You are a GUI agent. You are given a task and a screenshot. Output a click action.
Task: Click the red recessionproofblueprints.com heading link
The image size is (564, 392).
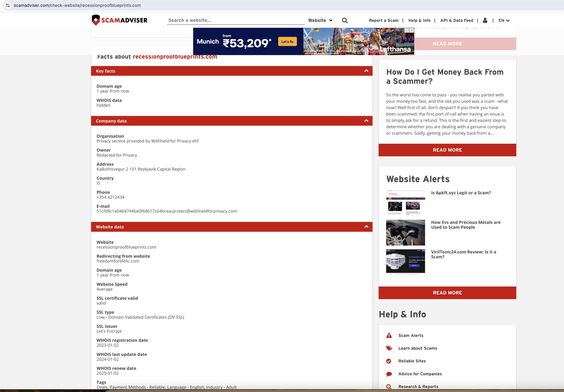(x=175, y=57)
